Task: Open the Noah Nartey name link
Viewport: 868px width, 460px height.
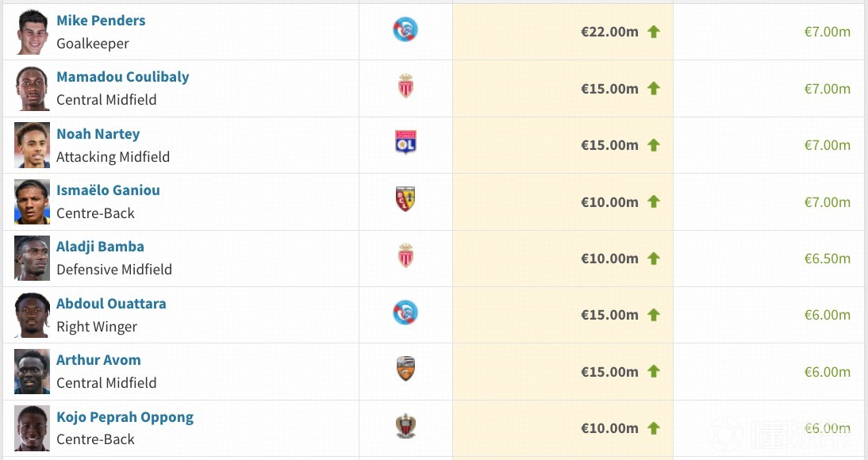Action: coord(98,134)
